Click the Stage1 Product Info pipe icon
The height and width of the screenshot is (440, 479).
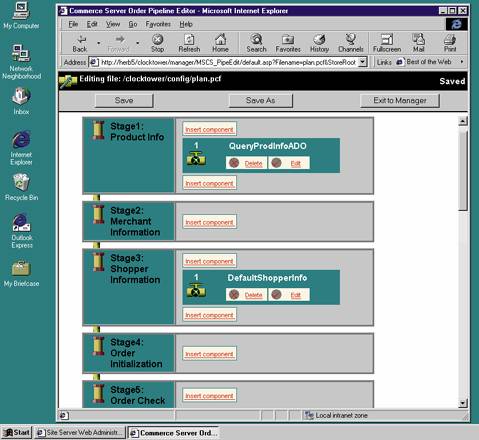(99, 130)
